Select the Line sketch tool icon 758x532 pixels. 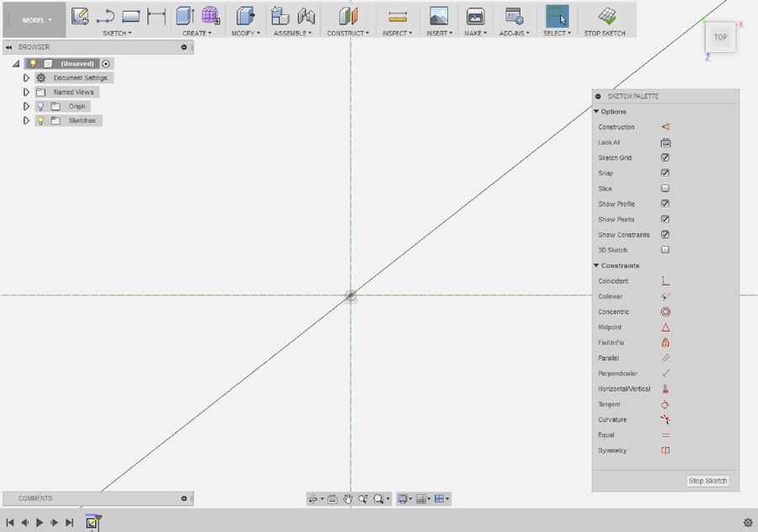click(105, 17)
